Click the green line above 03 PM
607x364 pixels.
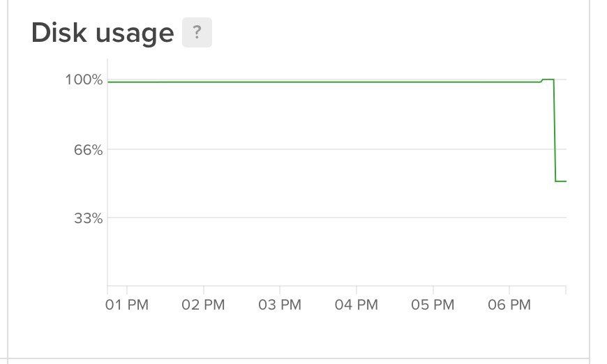(280, 82)
